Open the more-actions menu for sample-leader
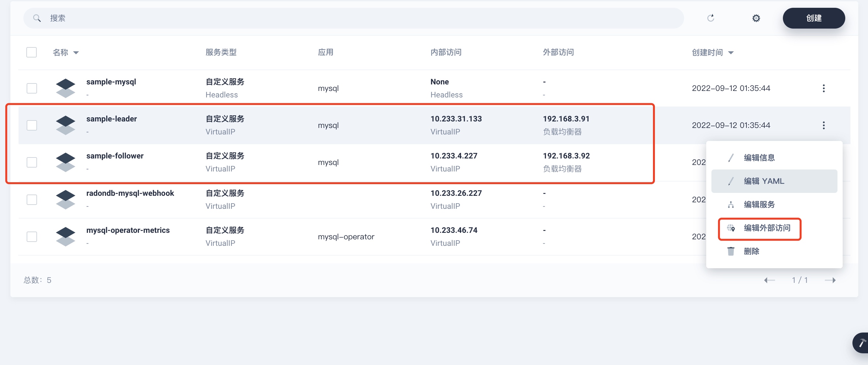This screenshot has height=365, width=868. click(x=823, y=125)
